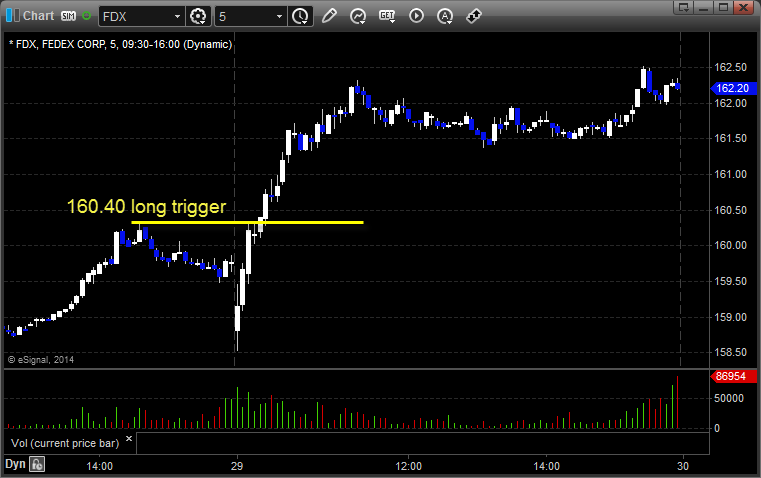Minimize the chart window
Viewport: 761px width, 478px height.
click(704, 7)
